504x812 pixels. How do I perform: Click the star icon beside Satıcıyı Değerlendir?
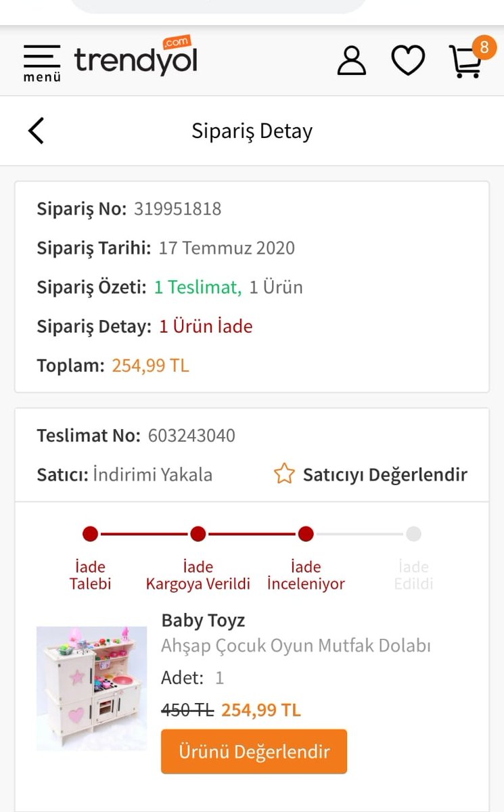(x=284, y=474)
